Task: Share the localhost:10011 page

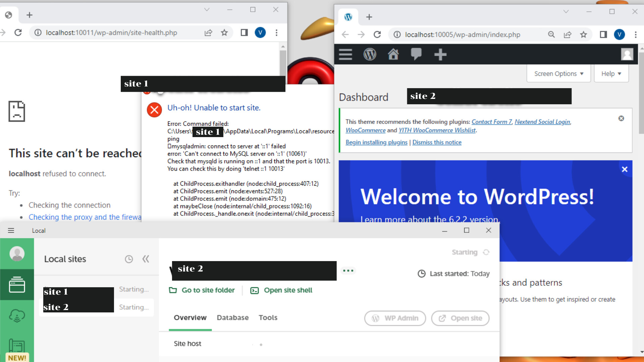Action: pyautogui.click(x=208, y=33)
